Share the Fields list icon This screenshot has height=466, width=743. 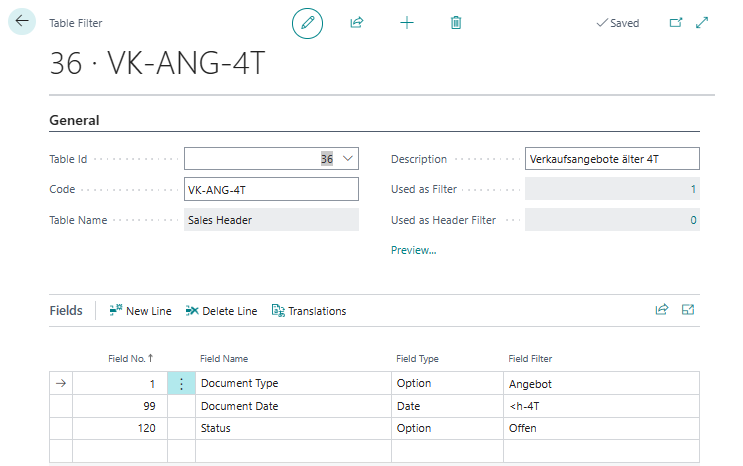[x=661, y=310]
